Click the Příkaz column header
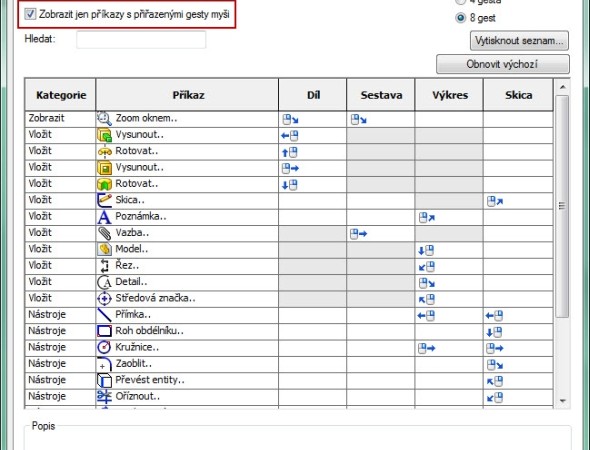This screenshot has width=590, height=450. pos(187,95)
